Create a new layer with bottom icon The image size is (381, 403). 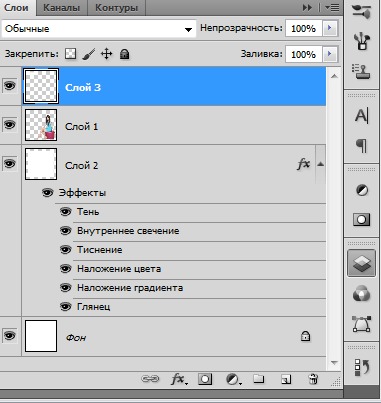pyautogui.click(x=286, y=379)
